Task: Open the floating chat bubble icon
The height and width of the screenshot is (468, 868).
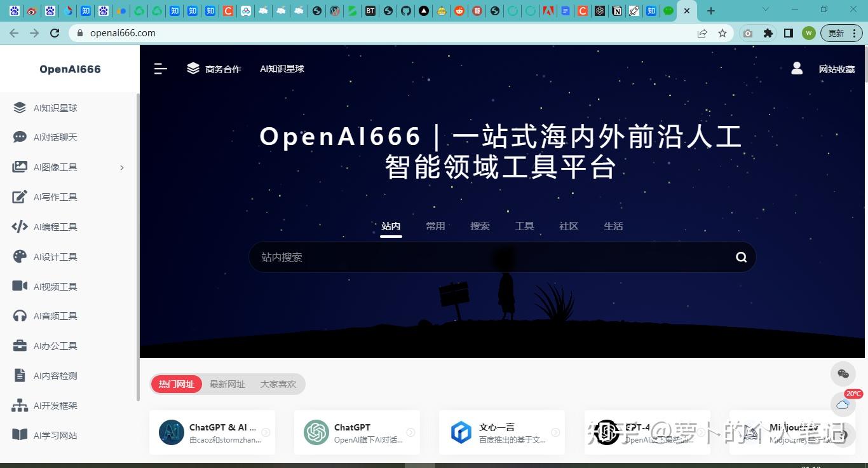Action: [x=843, y=374]
